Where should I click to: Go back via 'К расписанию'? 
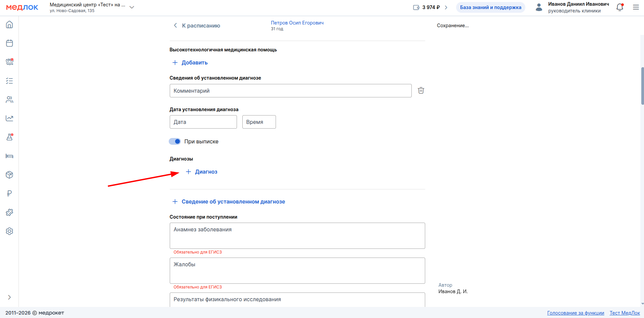point(197,26)
